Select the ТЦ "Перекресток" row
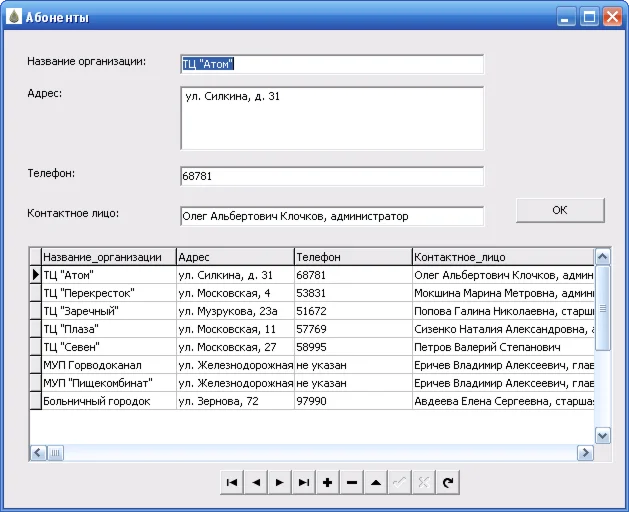The width and height of the screenshot is (629, 512). 108,293
